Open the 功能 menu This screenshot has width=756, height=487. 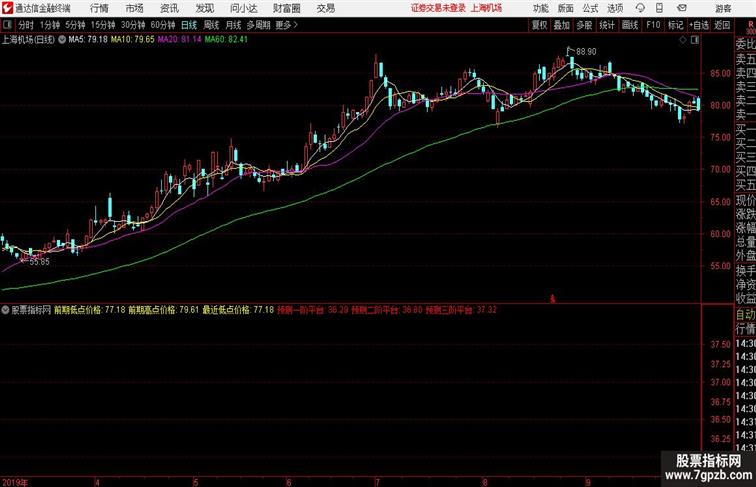541,8
